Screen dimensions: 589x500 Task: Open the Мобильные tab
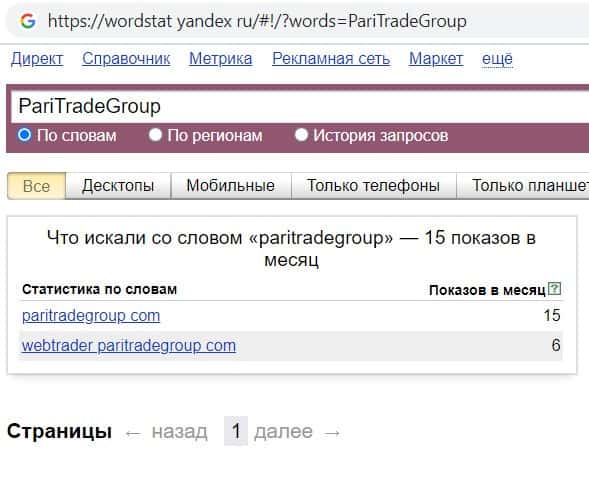pos(231,186)
